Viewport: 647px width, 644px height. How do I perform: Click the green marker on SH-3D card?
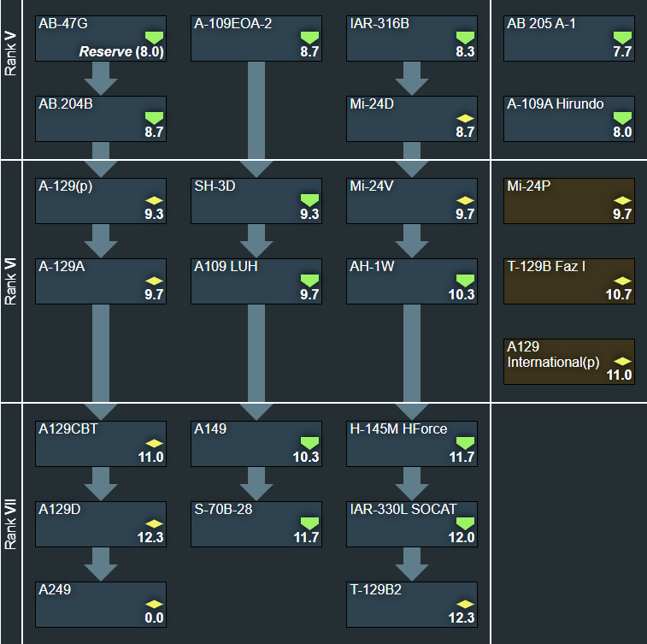point(309,200)
